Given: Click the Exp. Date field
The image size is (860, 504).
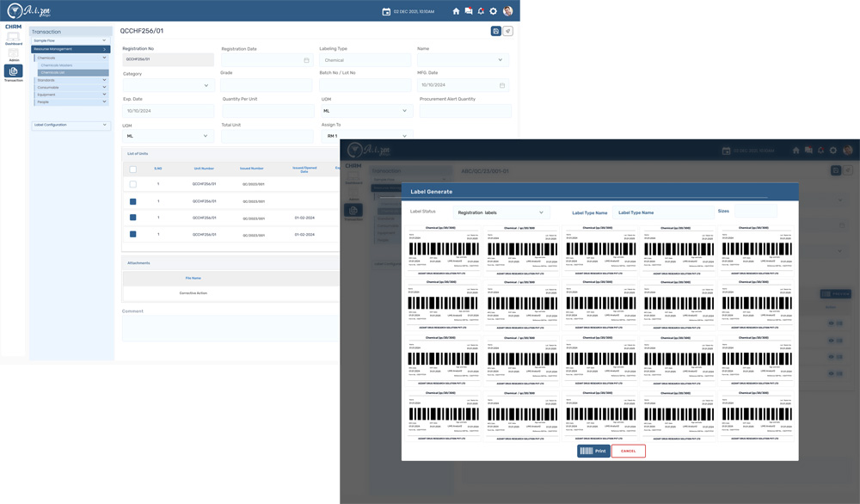Looking at the screenshot, I should pos(168,111).
